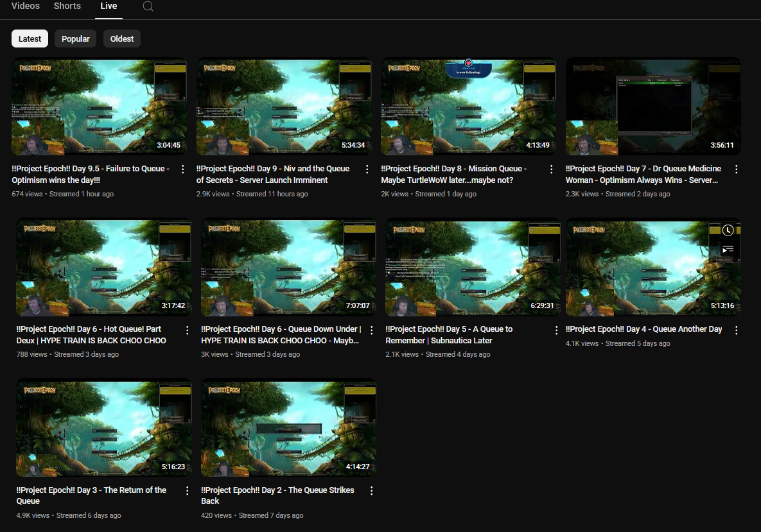The image size is (761, 532).
Task: Select the Live tab
Action: pos(109,6)
